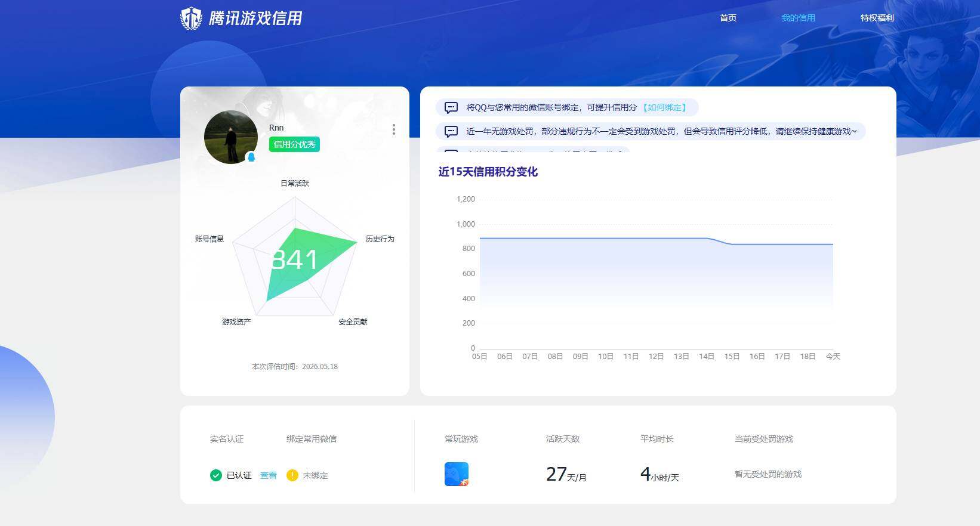Click the 活跃天数 label
980x526 pixels.
pos(563,439)
